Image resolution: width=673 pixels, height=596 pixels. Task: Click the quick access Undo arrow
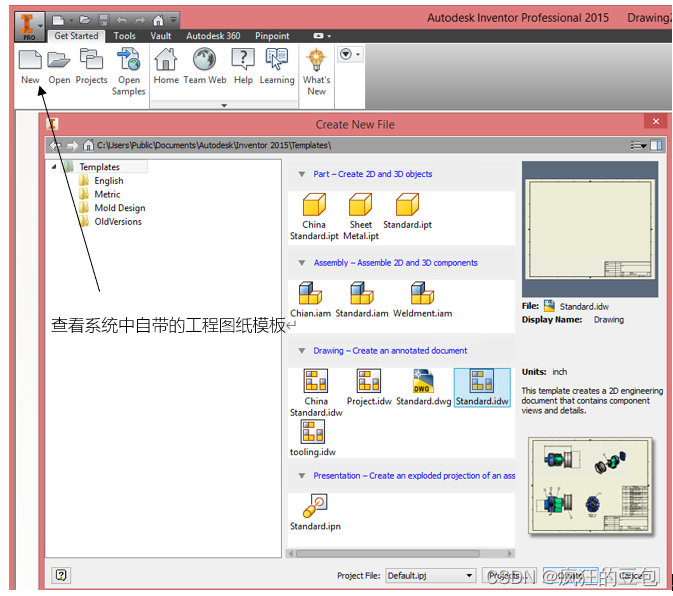121,20
